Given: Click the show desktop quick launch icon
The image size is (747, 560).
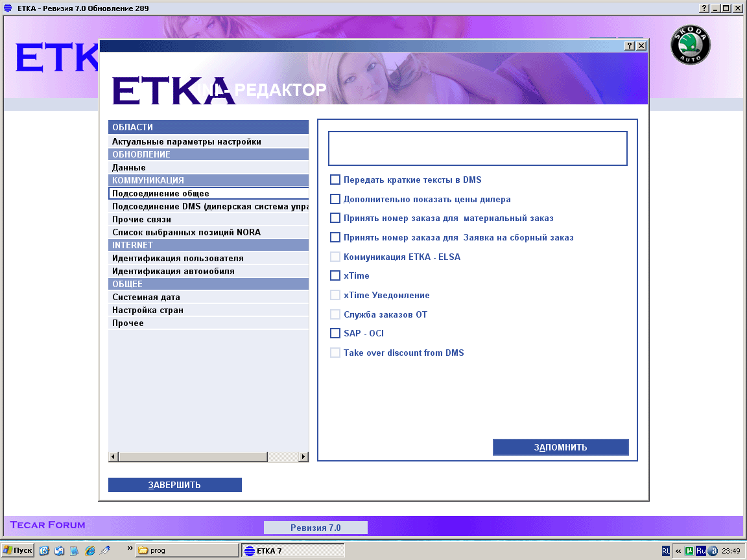Looking at the screenshot, I should tap(75, 550).
